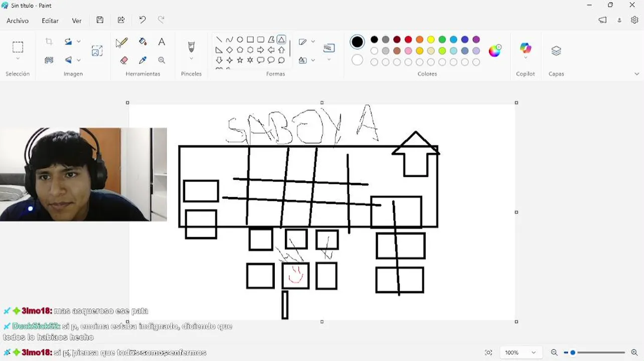644x361 pixels.
Task: Click the Rotate image icon
Action: pyautogui.click(x=68, y=42)
